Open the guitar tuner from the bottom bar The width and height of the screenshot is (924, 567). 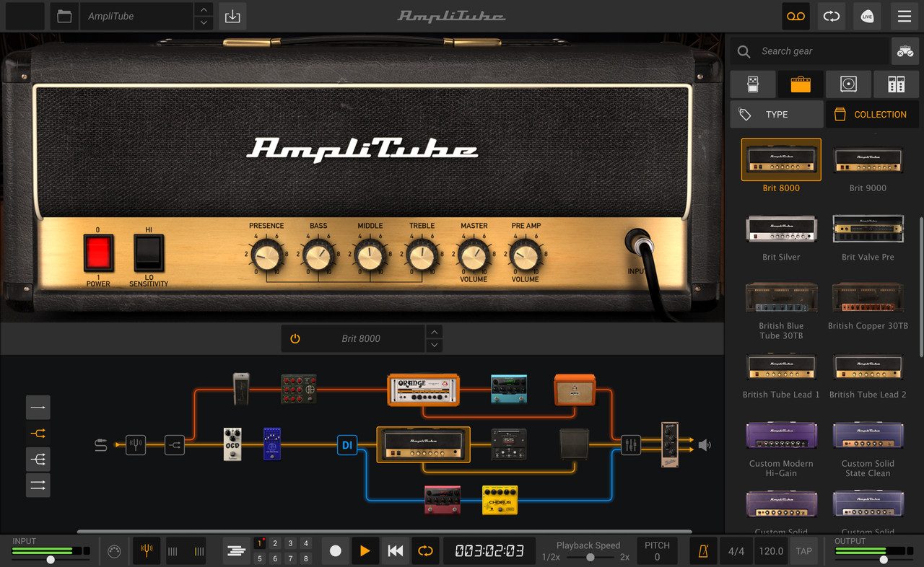147,550
